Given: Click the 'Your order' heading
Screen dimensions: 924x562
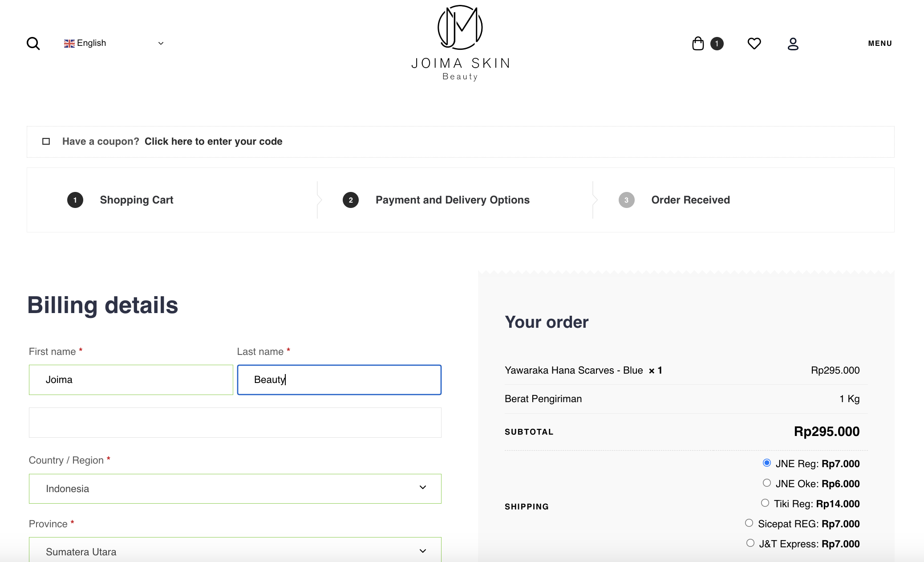Looking at the screenshot, I should coord(547,322).
